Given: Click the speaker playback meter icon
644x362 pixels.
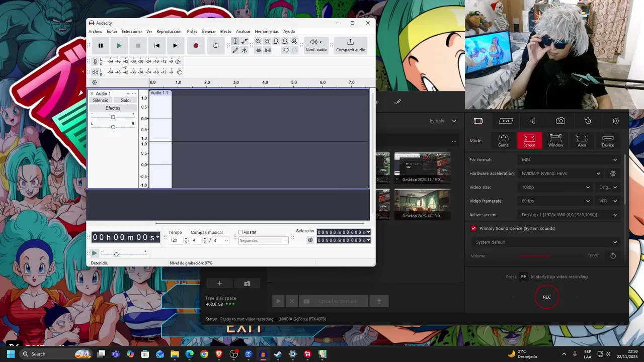Looking at the screenshot, I should pyautogui.click(x=95, y=72).
